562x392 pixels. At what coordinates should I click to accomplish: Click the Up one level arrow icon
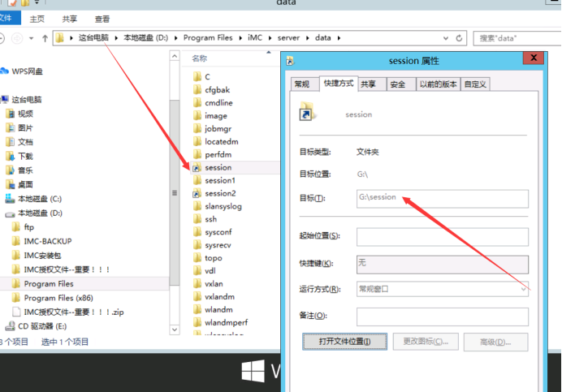coord(45,38)
